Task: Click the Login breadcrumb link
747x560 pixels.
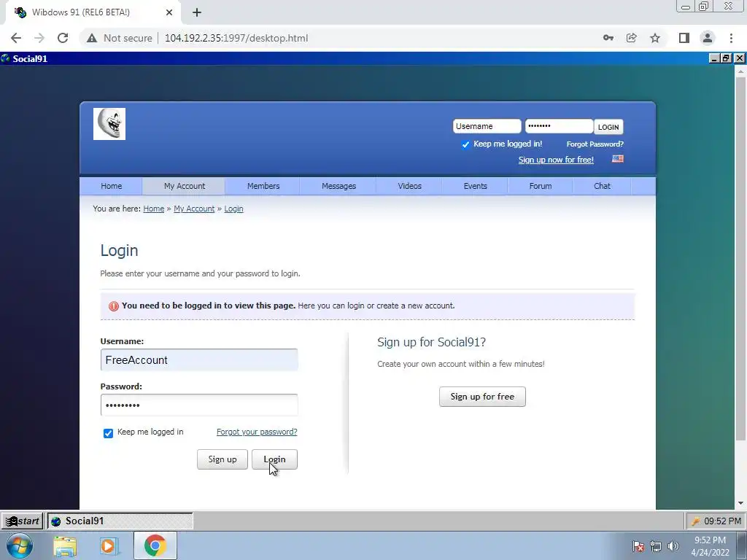Action: point(233,209)
